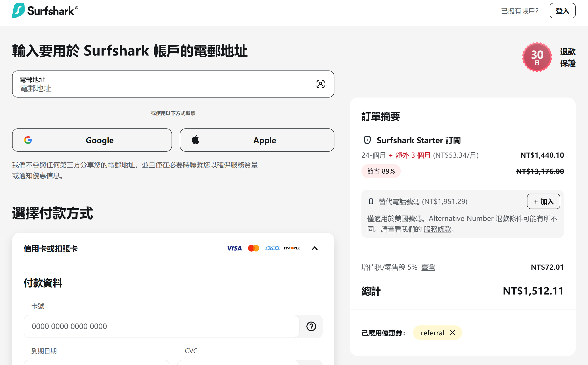Screen dimensions: 588x365
Task: Click the Apple logo icon
Action: (x=195, y=140)
